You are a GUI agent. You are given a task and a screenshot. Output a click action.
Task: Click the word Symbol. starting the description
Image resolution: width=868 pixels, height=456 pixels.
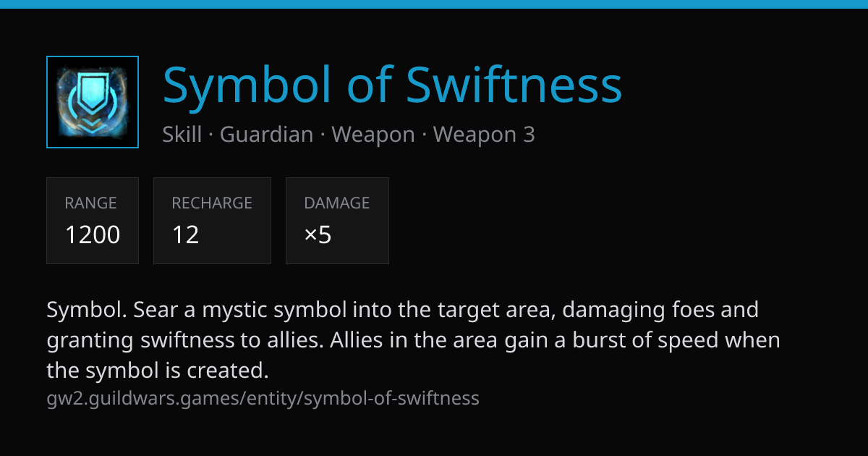pyautogui.click(x=88, y=310)
